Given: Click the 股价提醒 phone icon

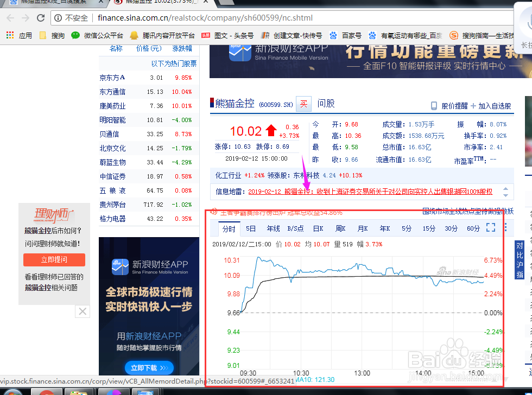Looking at the screenshot, I should (x=434, y=106).
